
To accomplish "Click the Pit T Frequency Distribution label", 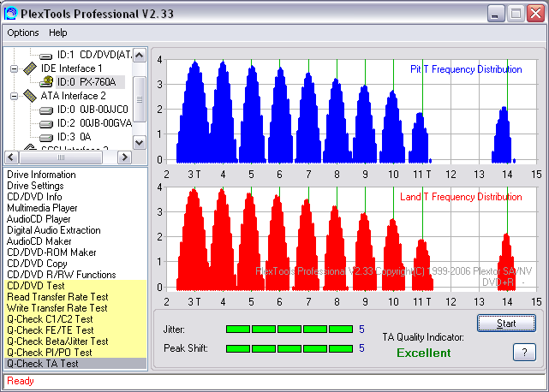I will click(x=466, y=69).
